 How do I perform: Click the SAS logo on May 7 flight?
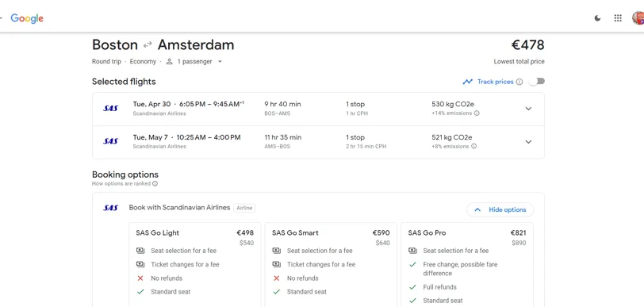111,141
